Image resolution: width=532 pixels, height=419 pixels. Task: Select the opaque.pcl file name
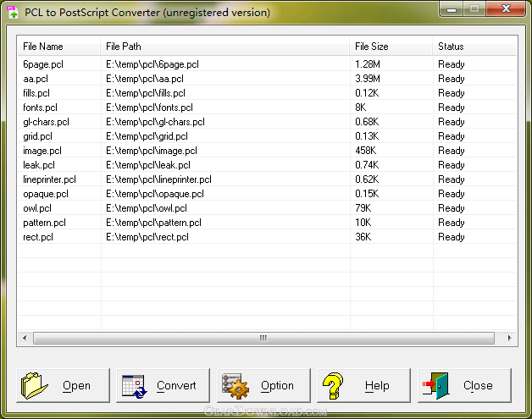[x=46, y=194]
